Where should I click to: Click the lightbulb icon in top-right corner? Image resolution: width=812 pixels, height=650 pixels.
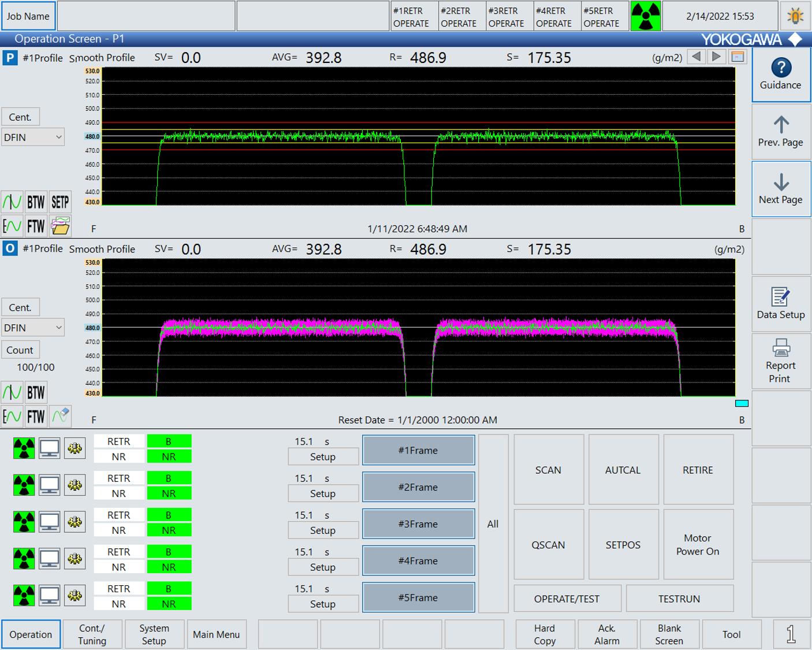(x=795, y=16)
